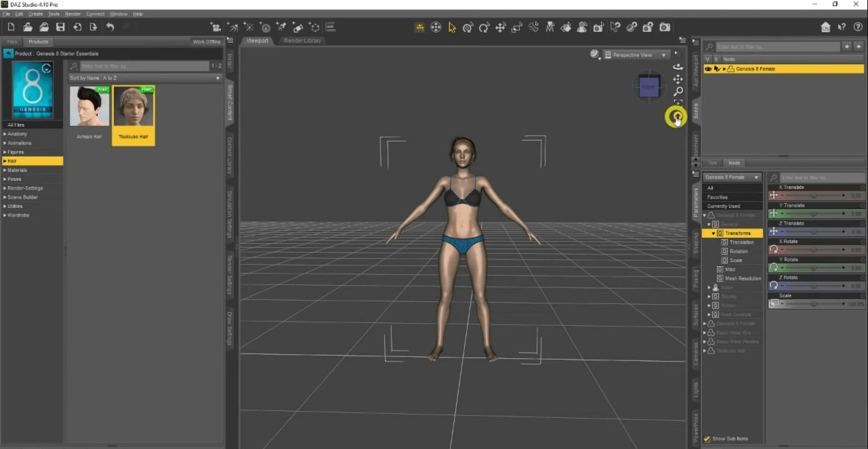Activate the yellow Node Selection arrow tool
The width and height of the screenshot is (868, 449).
(452, 27)
